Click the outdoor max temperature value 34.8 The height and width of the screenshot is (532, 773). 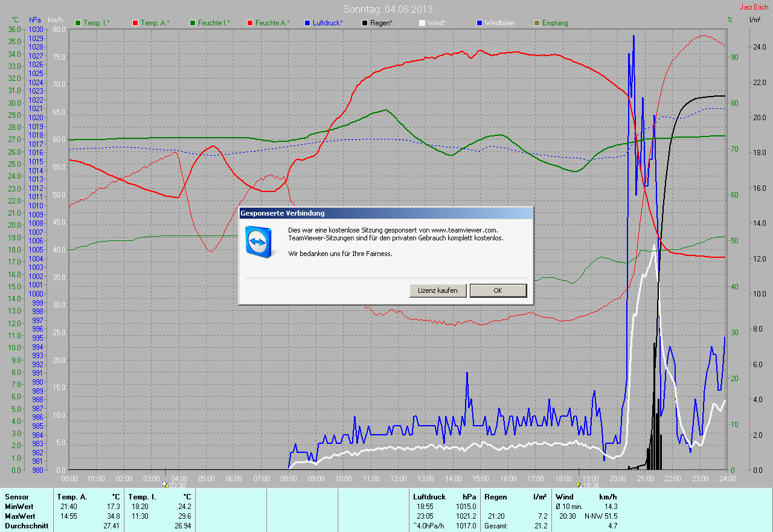coord(114,516)
